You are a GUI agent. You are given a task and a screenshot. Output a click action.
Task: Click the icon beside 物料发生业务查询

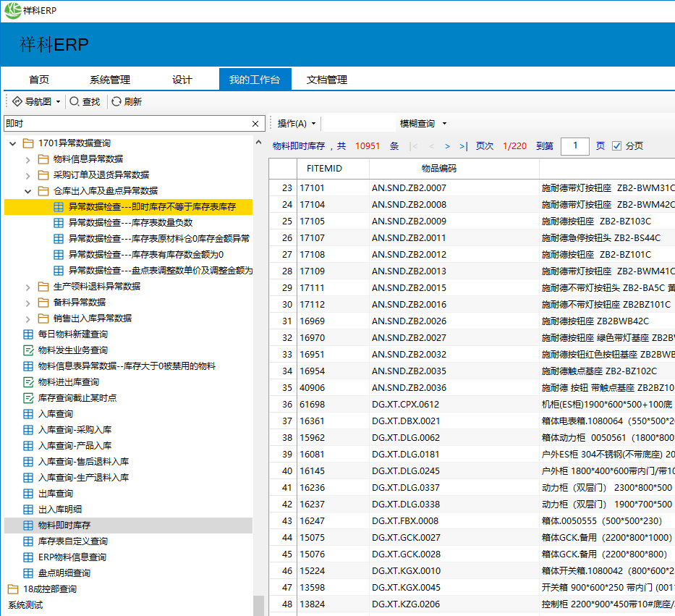[x=28, y=350]
